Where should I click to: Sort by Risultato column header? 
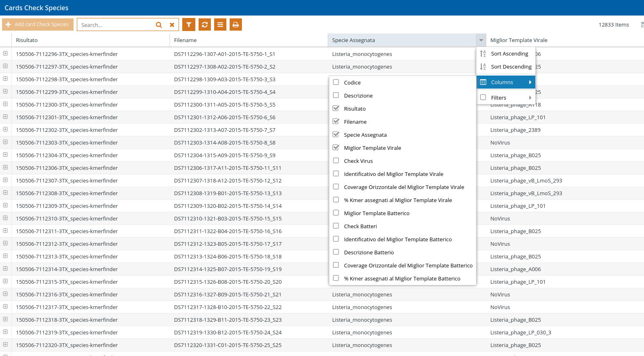pos(27,40)
